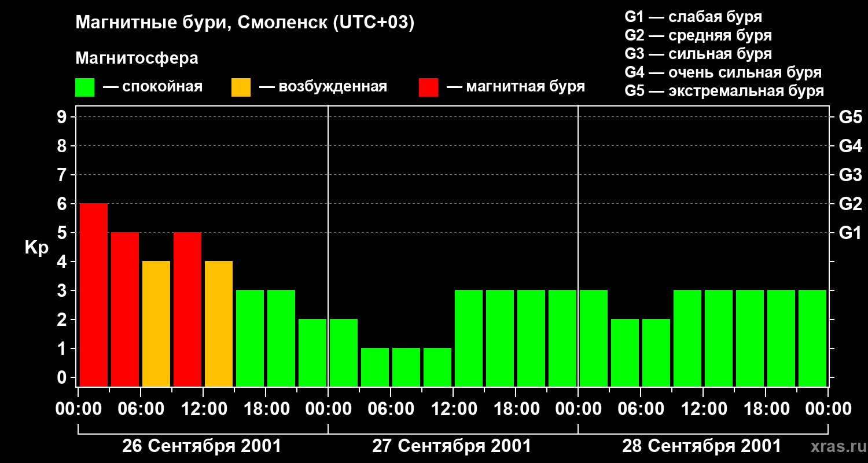The height and width of the screenshot is (463, 868).
Task: Click the G1 label on the right axis
Action: point(851,233)
